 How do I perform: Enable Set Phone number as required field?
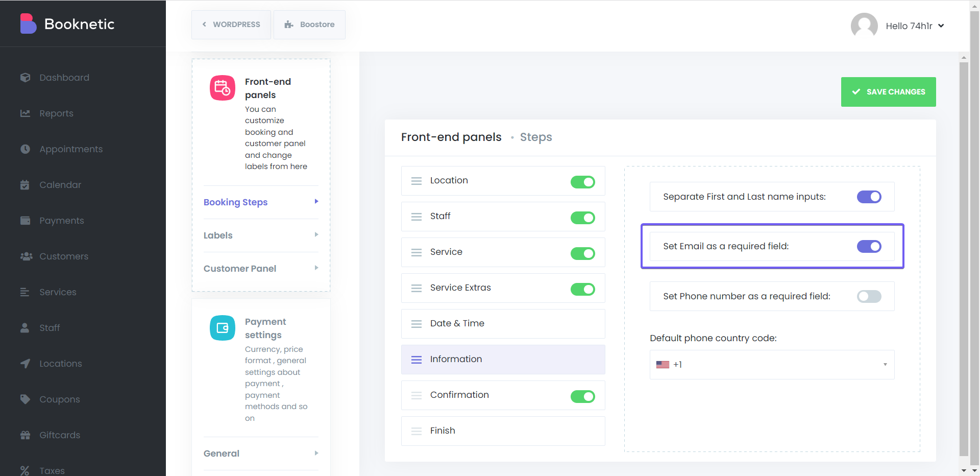tap(869, 296)
